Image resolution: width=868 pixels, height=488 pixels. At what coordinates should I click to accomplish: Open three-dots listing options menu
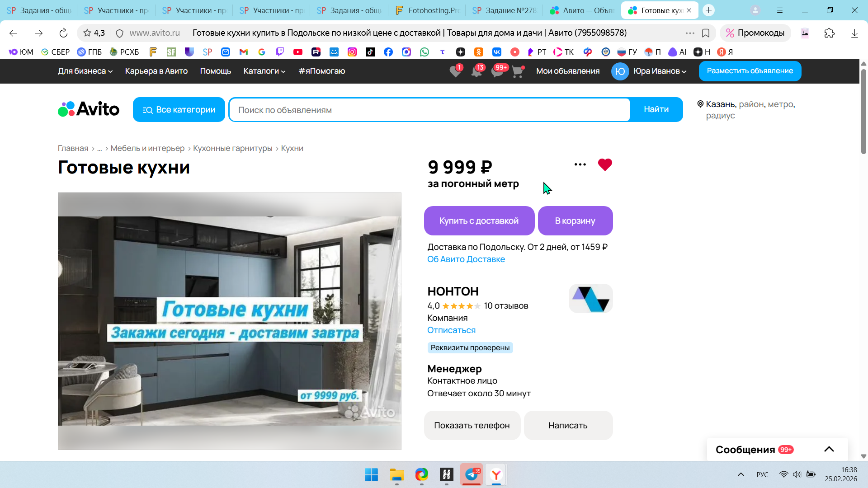click(x=580, y=164)
